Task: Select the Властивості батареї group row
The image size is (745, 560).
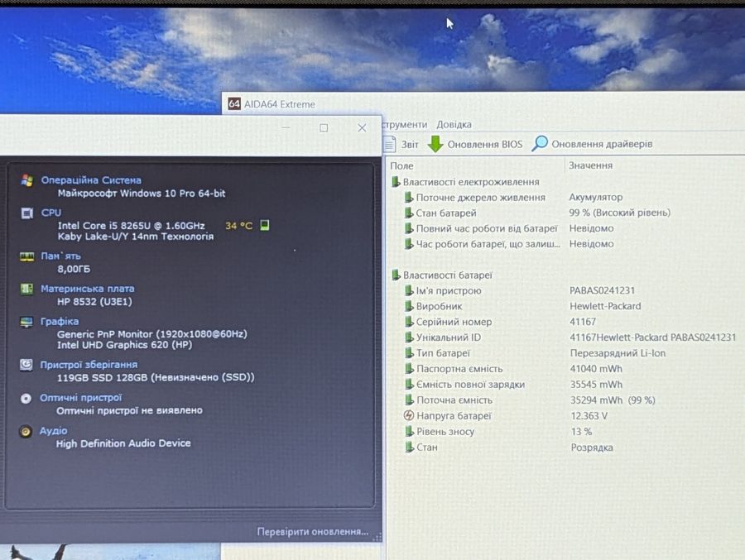Action: pos(448,275)
